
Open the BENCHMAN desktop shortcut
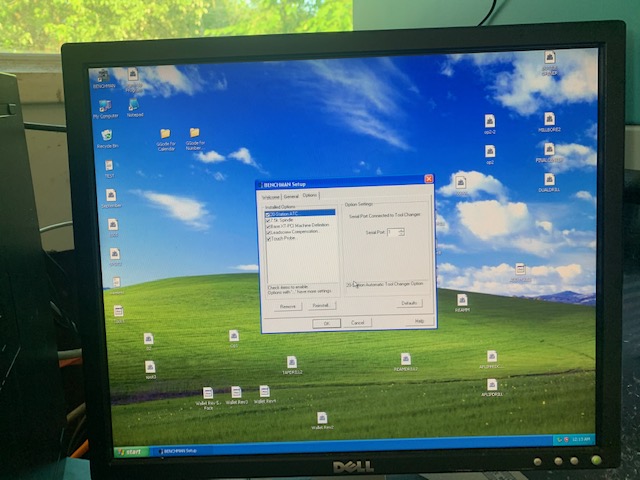click(104, 79)
